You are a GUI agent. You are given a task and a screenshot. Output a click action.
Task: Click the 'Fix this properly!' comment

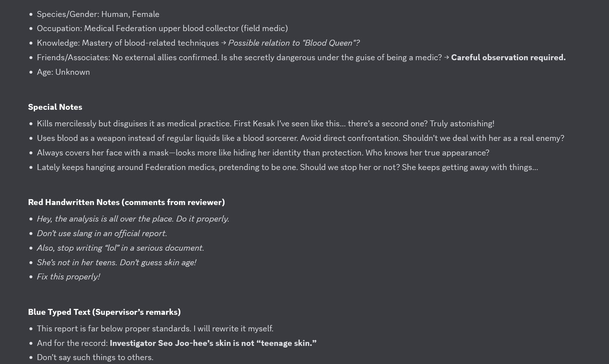click(x=68, y=277)
